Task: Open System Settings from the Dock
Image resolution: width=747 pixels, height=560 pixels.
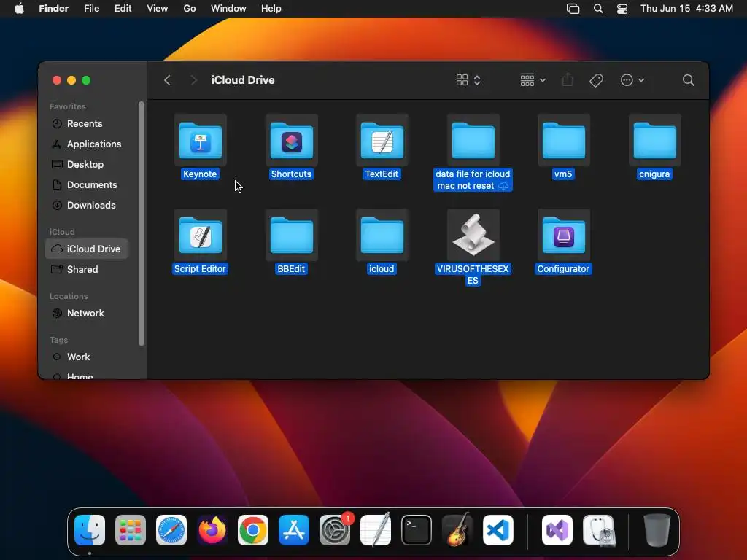Action: coord(335,530)
